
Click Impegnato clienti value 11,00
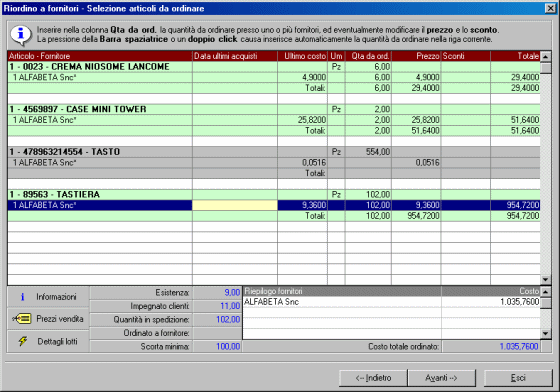[x=218, y=306]
